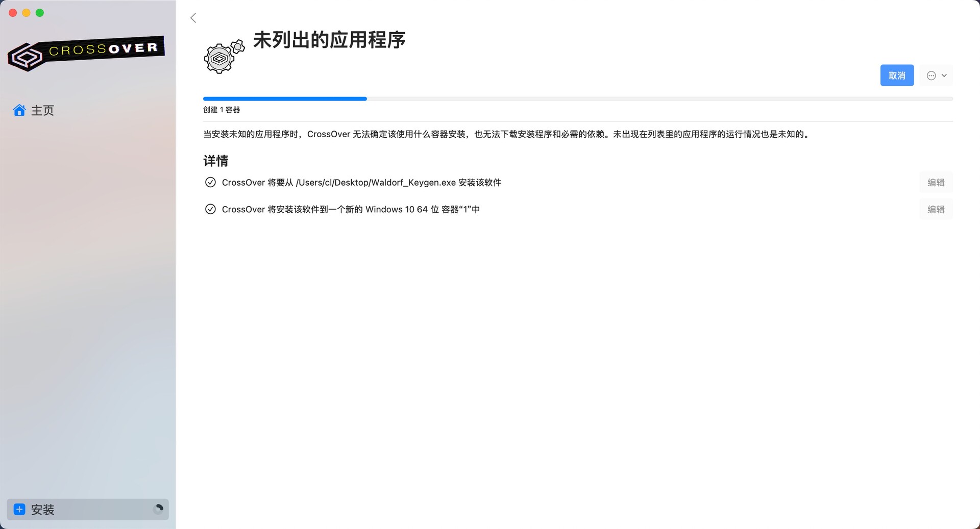Image resolution: width=980 pixels, height=529 pixels.
Task: Click the installation progress bar
Action: pos(578,98)
